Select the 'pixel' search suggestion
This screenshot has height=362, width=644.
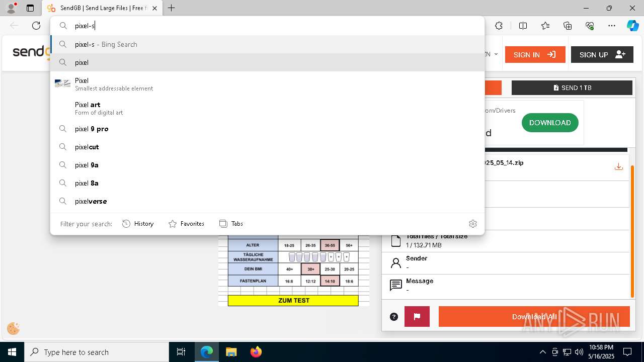[x=267, y=62]
